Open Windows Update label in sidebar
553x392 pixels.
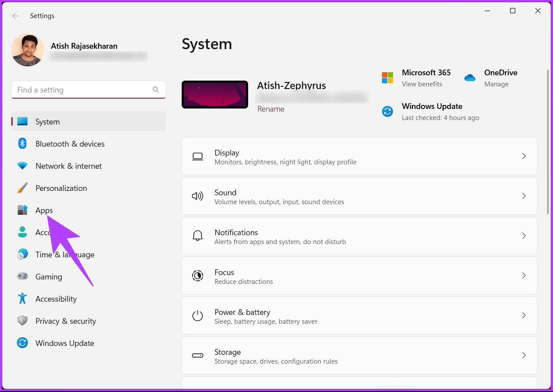pos(65,343)
